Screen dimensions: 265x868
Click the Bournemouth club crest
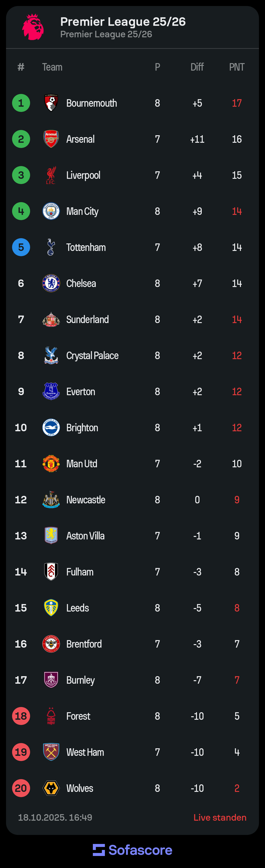coord(51,103)
